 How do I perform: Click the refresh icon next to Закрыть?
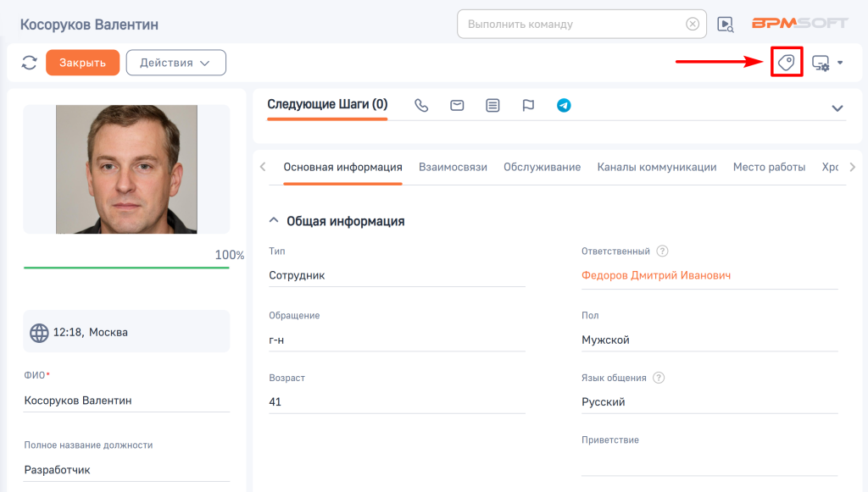pyautogui.click(x=30, y=63)
